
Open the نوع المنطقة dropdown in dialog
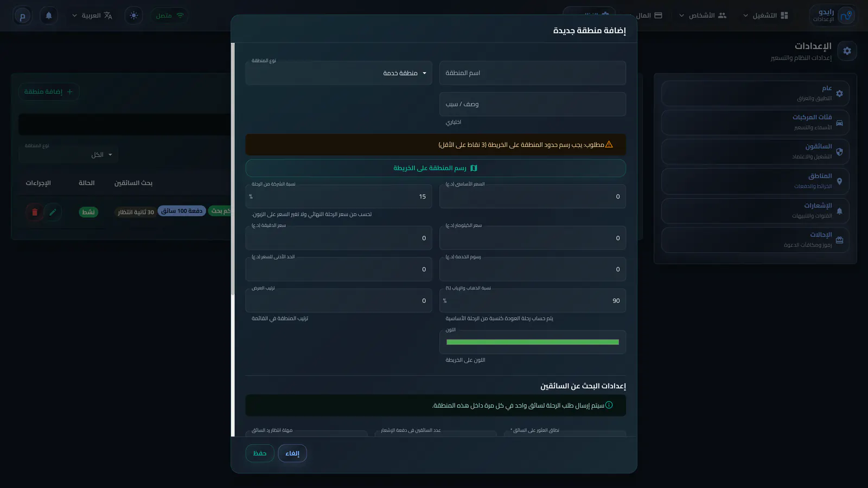pyautogui.click(x=339, y=73)
